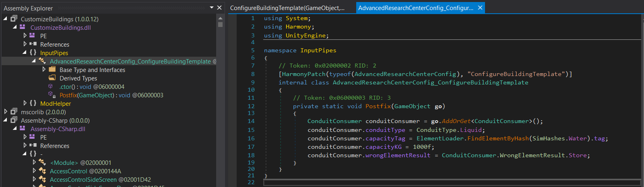Click the AccessControl class icon

[42, 171]
